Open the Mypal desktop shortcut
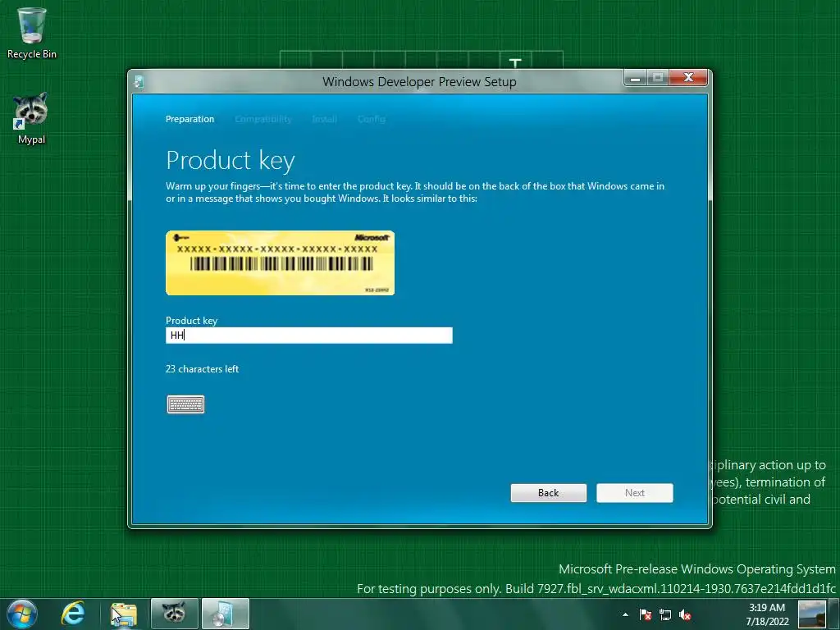 (x=32, y=118)
